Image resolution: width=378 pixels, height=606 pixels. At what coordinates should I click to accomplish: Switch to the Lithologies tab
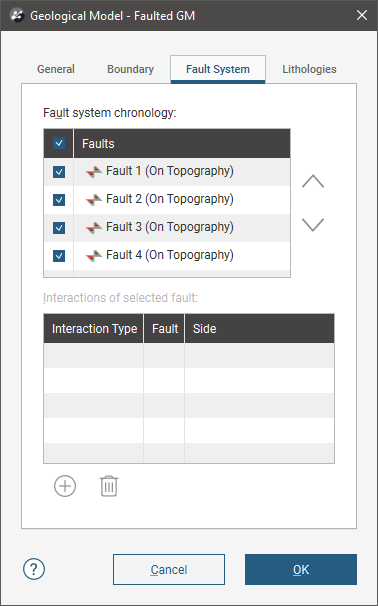pos(309,69)
